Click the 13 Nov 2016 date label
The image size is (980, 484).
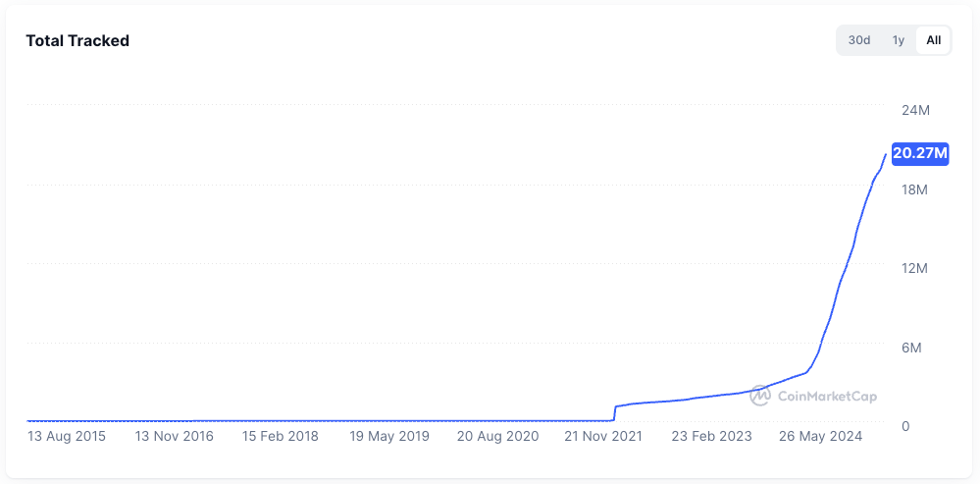[174, 436]
